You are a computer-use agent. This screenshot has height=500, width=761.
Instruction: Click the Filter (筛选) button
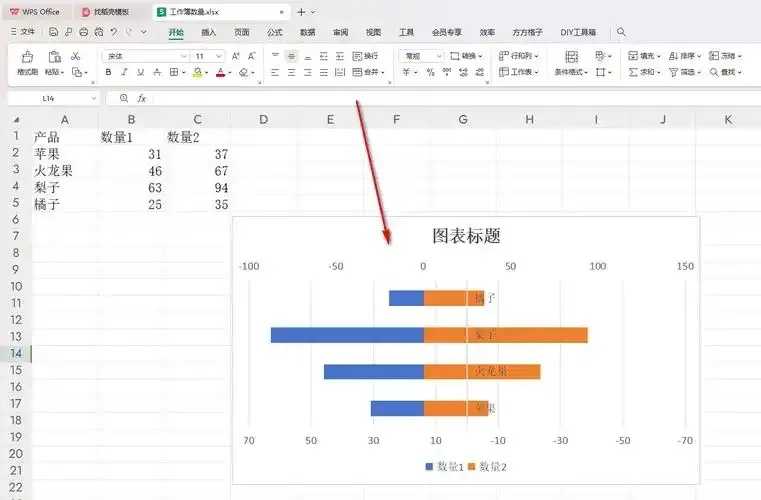point(684,72)
